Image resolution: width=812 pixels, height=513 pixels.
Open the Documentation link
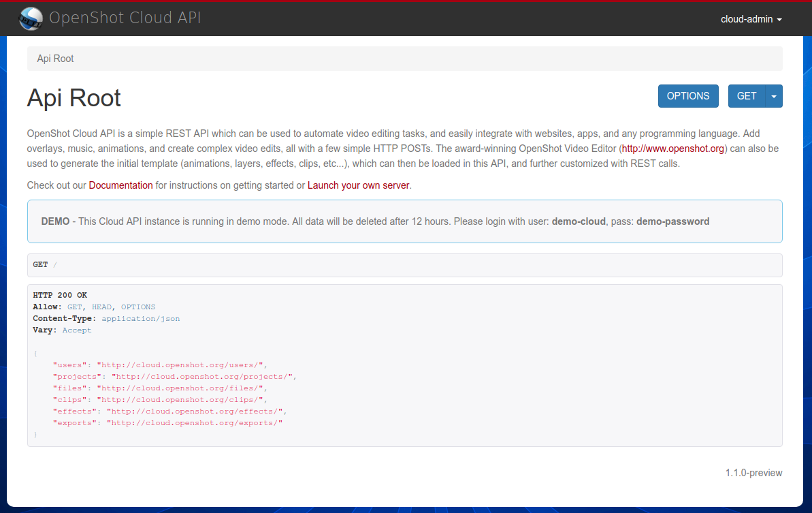(x=120, y=185)
